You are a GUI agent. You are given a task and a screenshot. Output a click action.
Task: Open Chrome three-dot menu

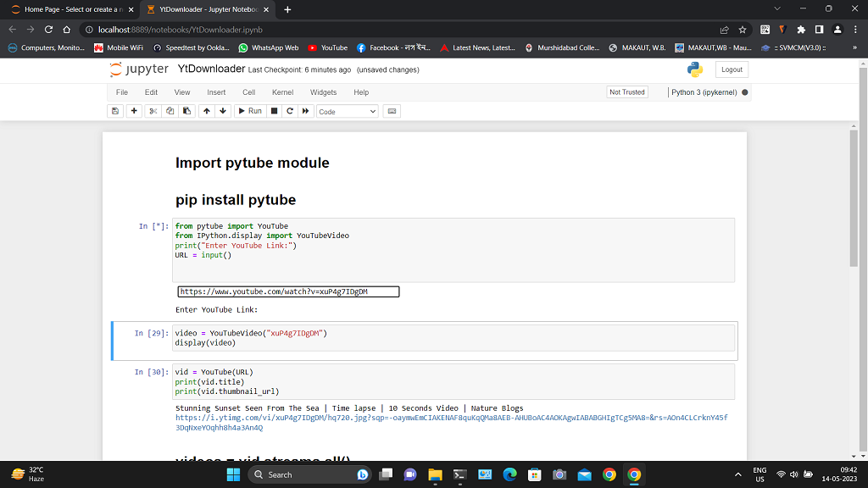pyautogui.click(x=855, y=30)
